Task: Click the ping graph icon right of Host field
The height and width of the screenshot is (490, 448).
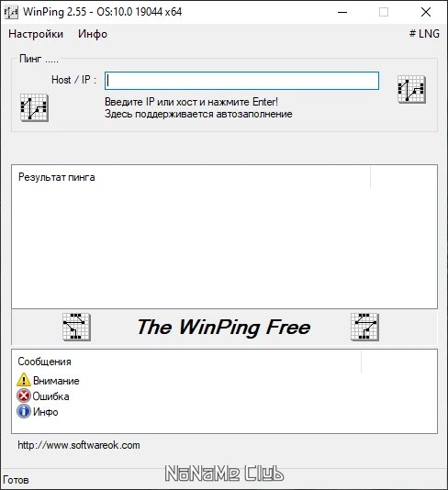Action: tap(411, 89)
